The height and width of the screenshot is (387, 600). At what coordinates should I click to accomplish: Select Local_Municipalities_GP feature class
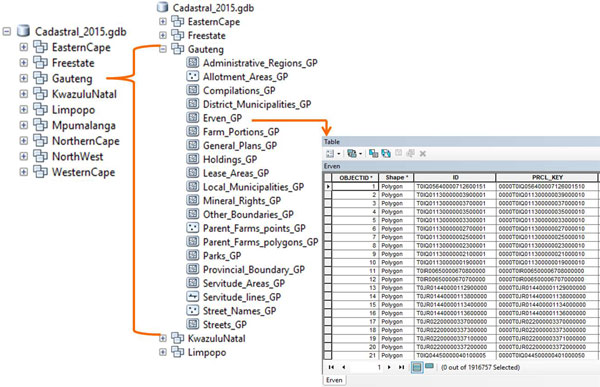click(253, 187)
